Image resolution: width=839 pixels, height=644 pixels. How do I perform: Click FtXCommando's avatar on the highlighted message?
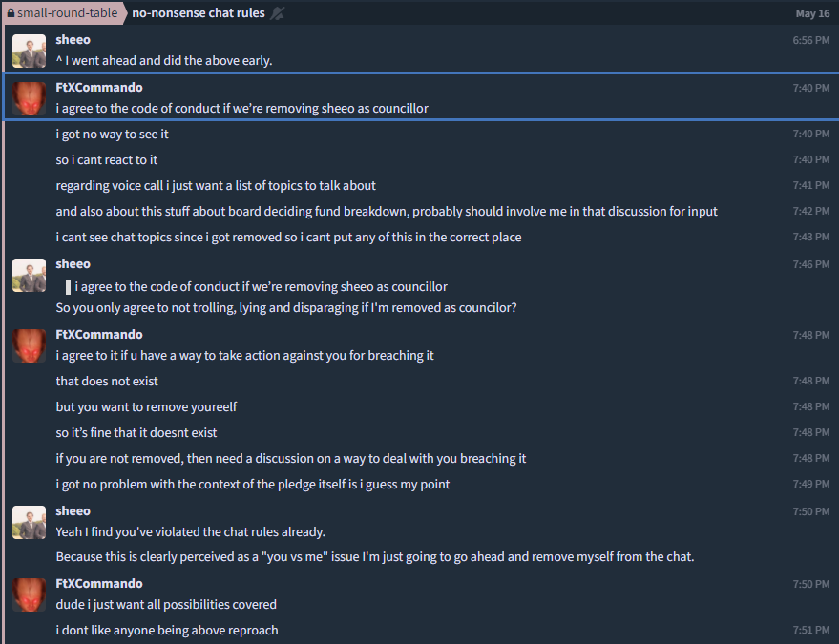coord(29,98)
